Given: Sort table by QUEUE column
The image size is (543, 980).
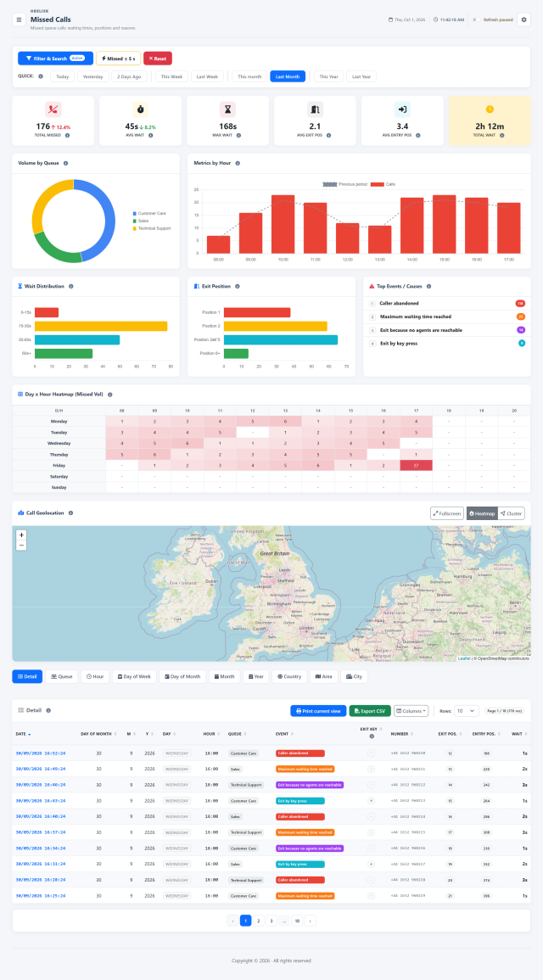Looking at the screenshot, I should (x=238, y=734).
